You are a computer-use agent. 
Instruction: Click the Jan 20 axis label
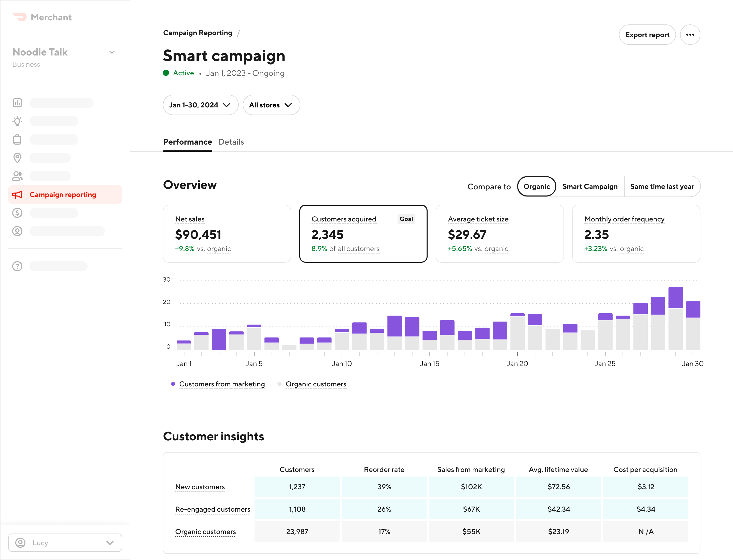(517, 364)
